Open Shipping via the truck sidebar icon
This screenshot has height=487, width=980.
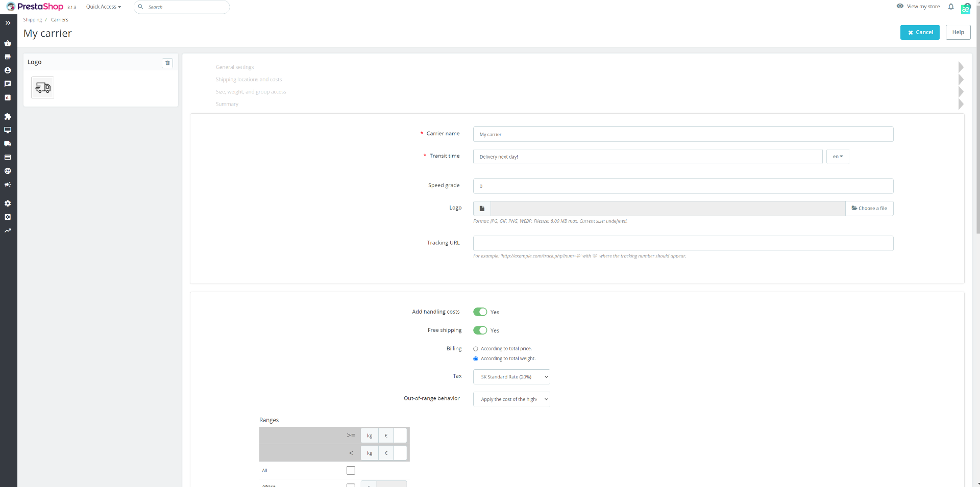(8, 144)
